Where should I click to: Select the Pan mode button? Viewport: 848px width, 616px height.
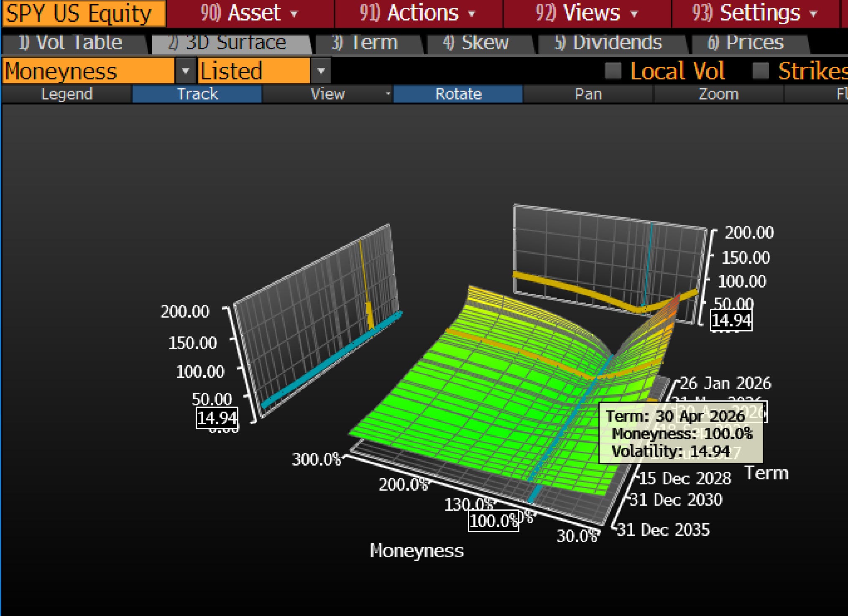(x=588, y=94)
